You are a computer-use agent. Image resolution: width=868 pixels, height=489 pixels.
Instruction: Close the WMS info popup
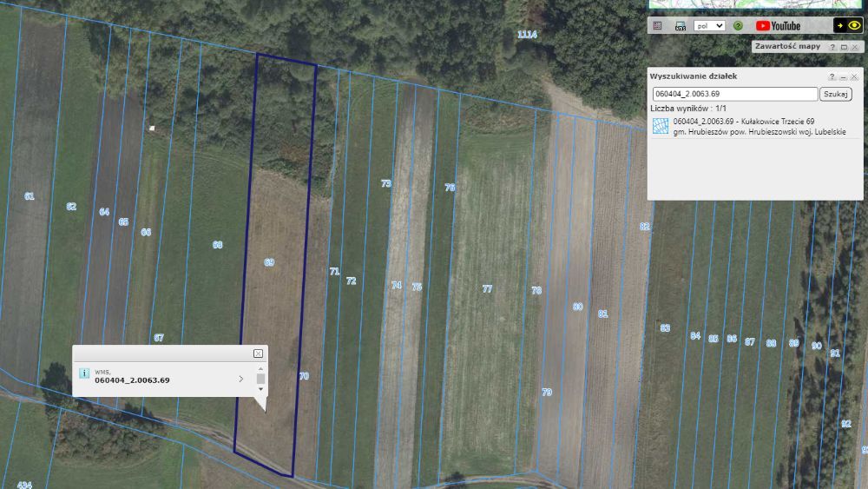pos(258,354)
